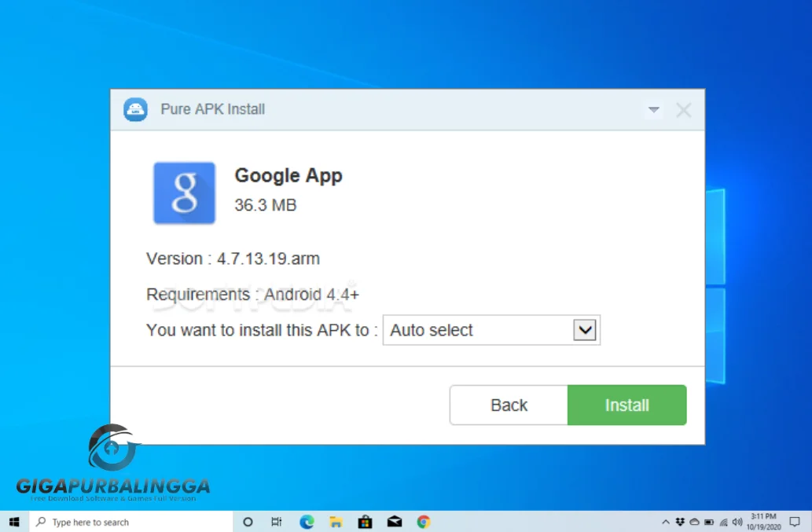The image size is (812, 532).
Task: Open the dropdown arrow in dialog title bar
Action: pos(654,110)
